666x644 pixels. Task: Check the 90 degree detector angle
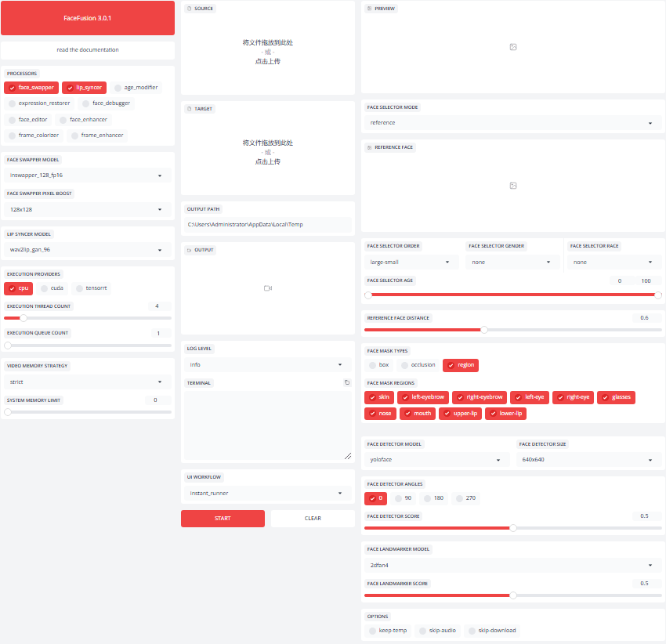pos(403,498)
